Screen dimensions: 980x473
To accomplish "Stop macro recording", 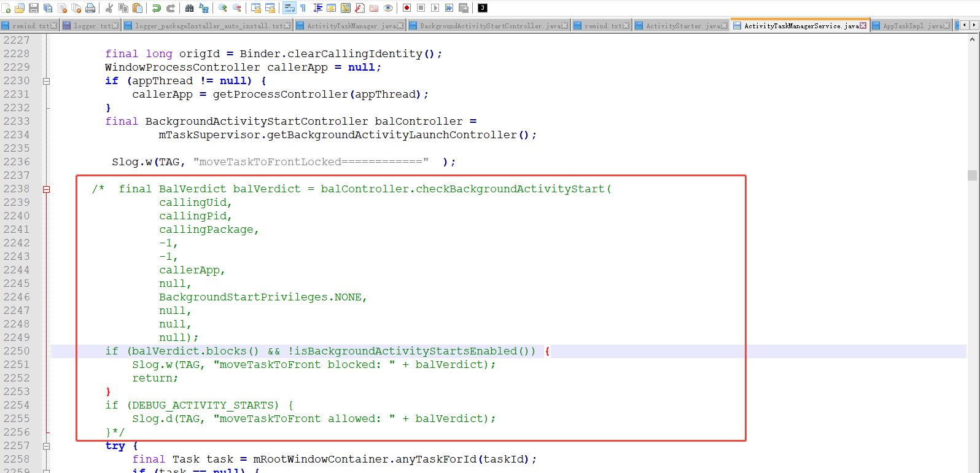I will (420, 8).
